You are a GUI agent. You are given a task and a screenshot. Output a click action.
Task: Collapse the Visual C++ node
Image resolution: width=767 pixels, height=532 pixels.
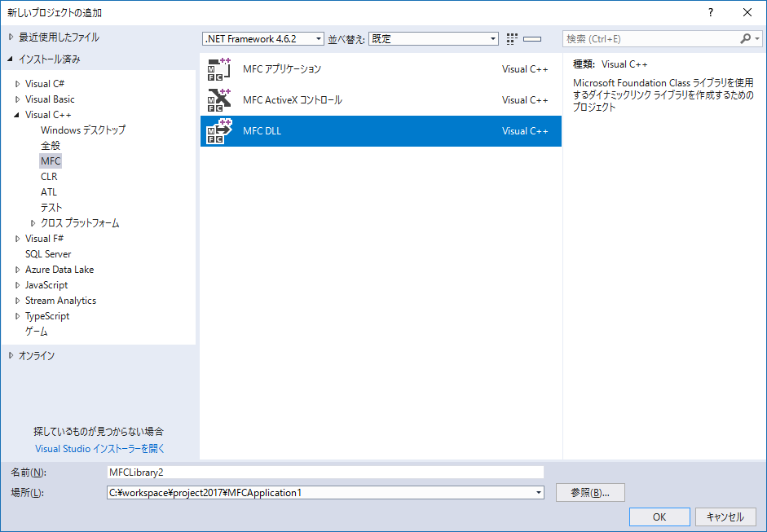(x=17, y=115)
